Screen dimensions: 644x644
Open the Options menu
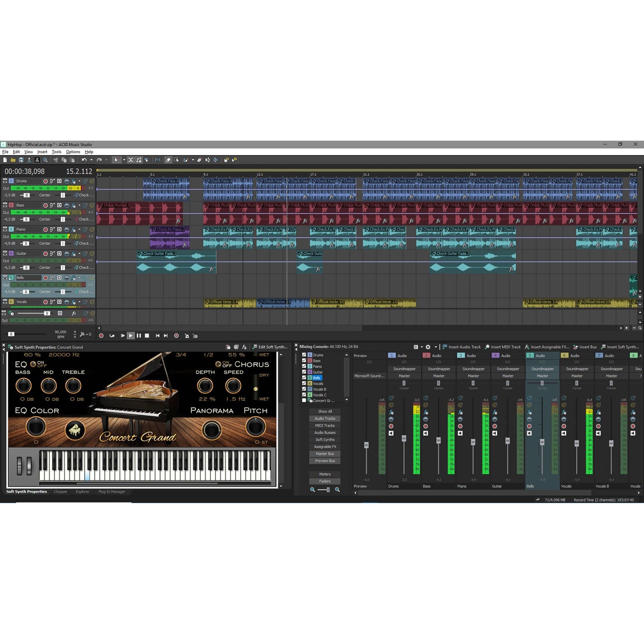pos(73,152)
